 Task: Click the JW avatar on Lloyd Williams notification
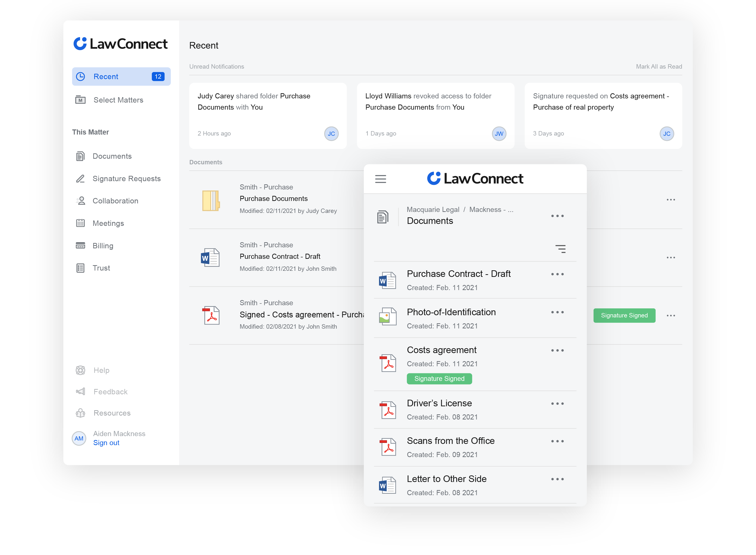(x=499, y=134)
